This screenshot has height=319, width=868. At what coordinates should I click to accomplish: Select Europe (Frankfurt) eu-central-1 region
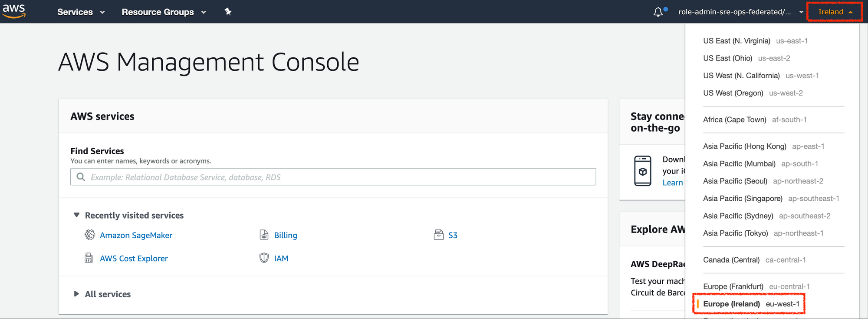click(756, 286)
